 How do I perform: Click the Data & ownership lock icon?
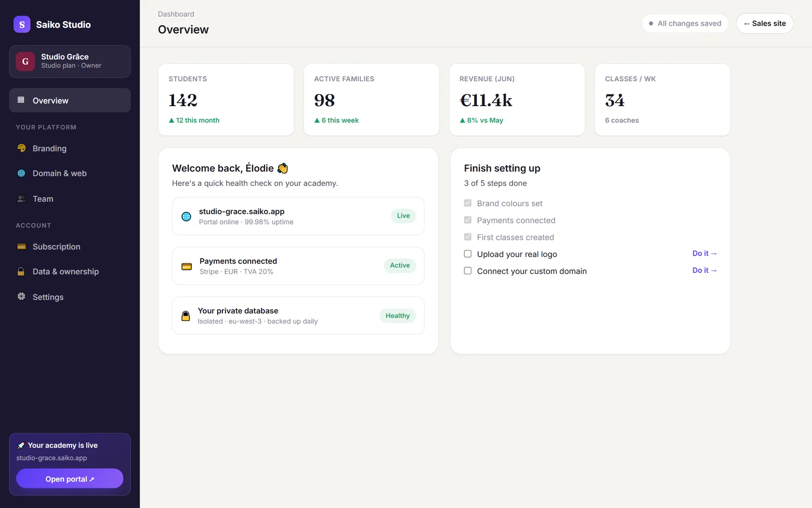point(21,271)
